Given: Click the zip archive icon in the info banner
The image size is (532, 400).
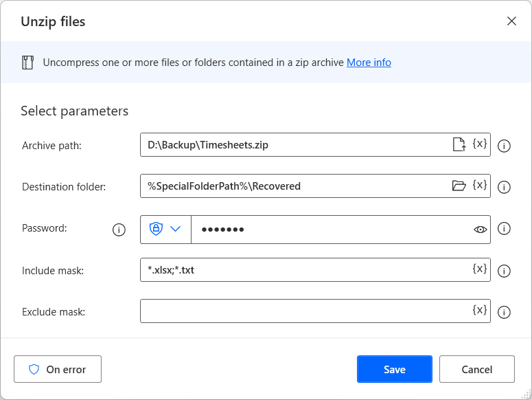Looking at the screenshot, I should pyautogui.click(x=28, y=63).
